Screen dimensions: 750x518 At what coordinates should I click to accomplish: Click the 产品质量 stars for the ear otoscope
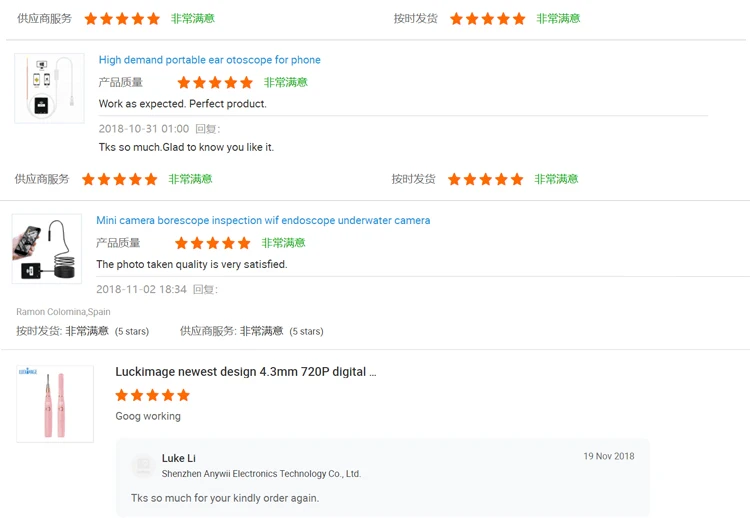tap(215, 83)
